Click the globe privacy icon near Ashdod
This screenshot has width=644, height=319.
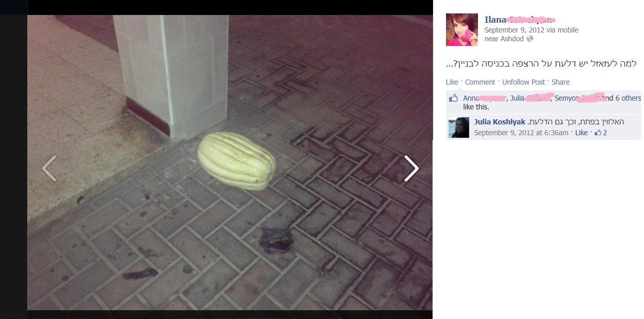(x=530, y=39)
